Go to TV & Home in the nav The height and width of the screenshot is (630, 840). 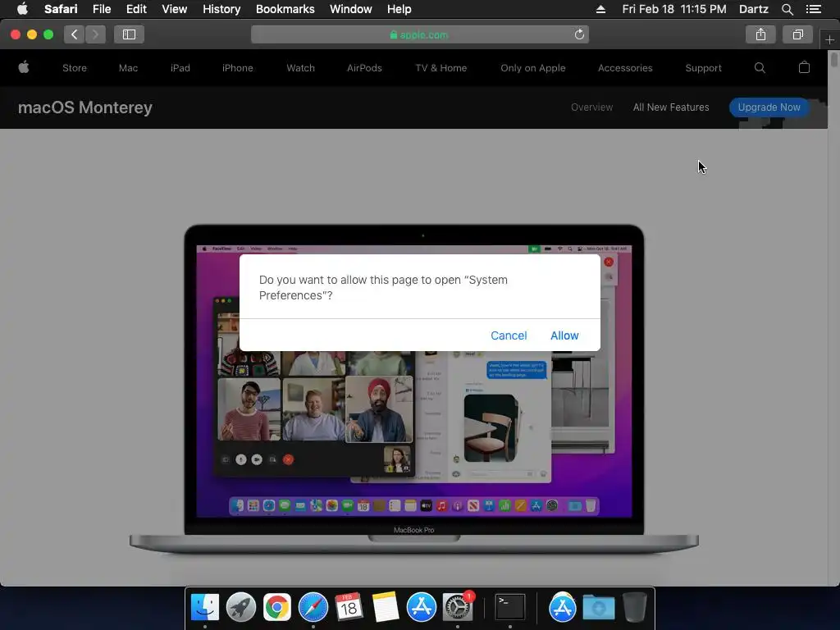pyautogui.click(x=441, y=68)
